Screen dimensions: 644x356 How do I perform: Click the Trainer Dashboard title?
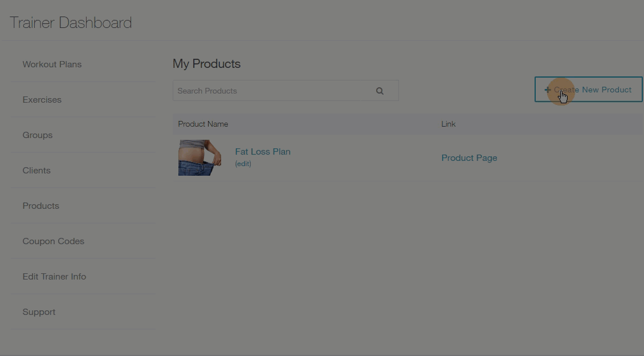point(71,23)
